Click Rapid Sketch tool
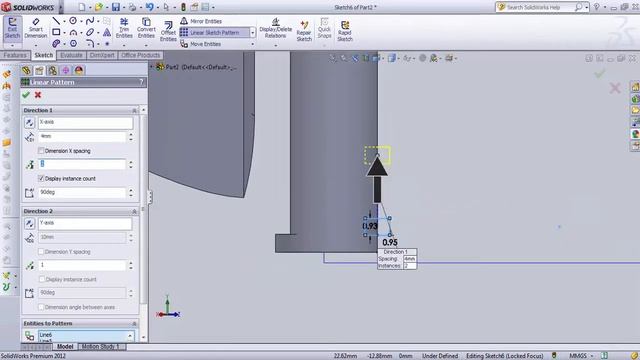Screen dimensions: 640x360 tap(345, 31)
